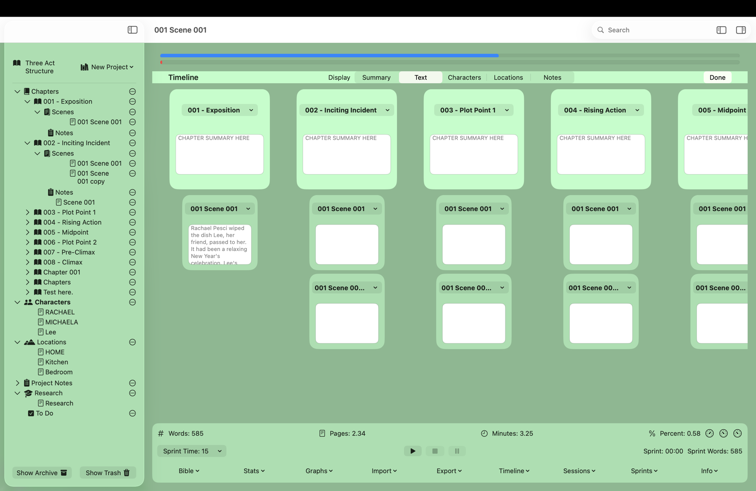Start the sprint with the play button
756x491 pixels.
pyautogui.click(x=412, y=451)
